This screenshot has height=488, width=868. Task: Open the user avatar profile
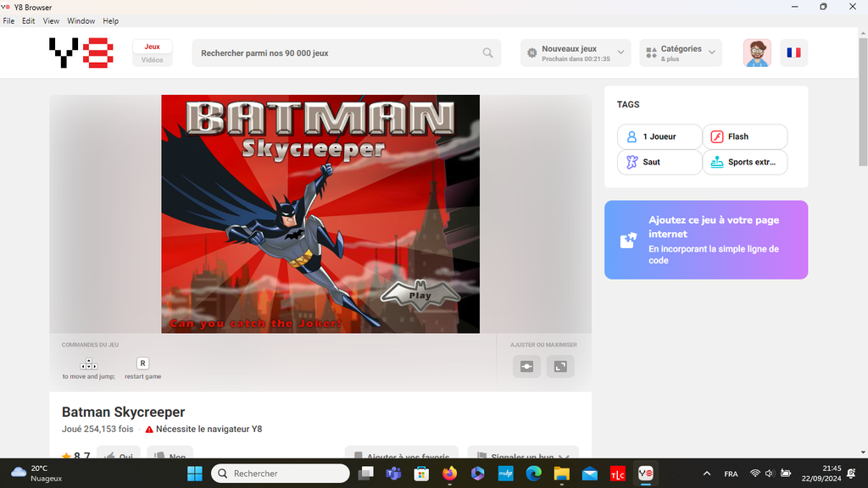pos(757,53)
